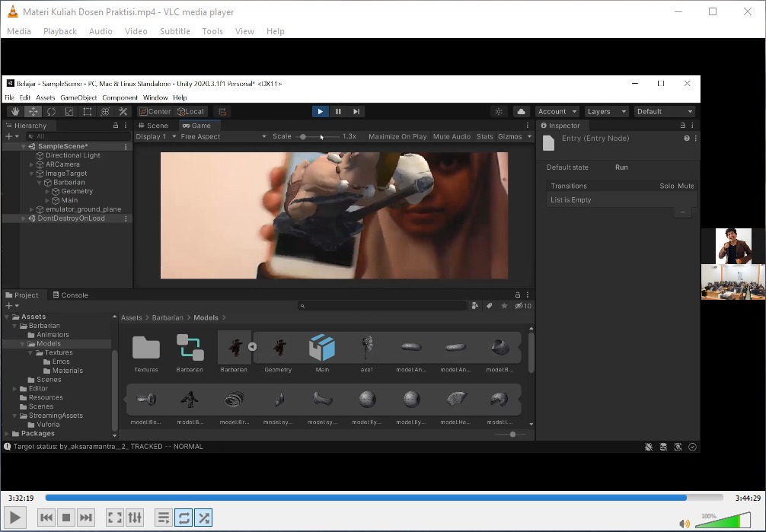Click the Unity Pause button
766x532 pixels.
(338, 111)
